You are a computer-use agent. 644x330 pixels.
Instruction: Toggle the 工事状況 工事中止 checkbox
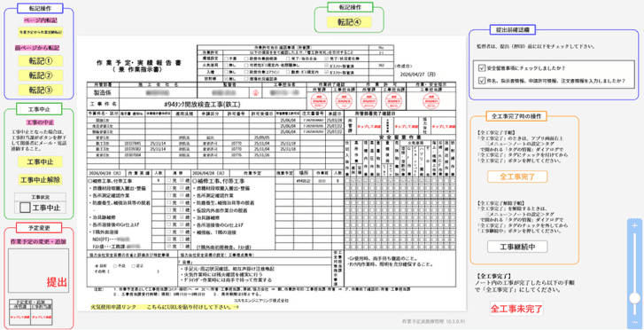(x=25, y=208)
